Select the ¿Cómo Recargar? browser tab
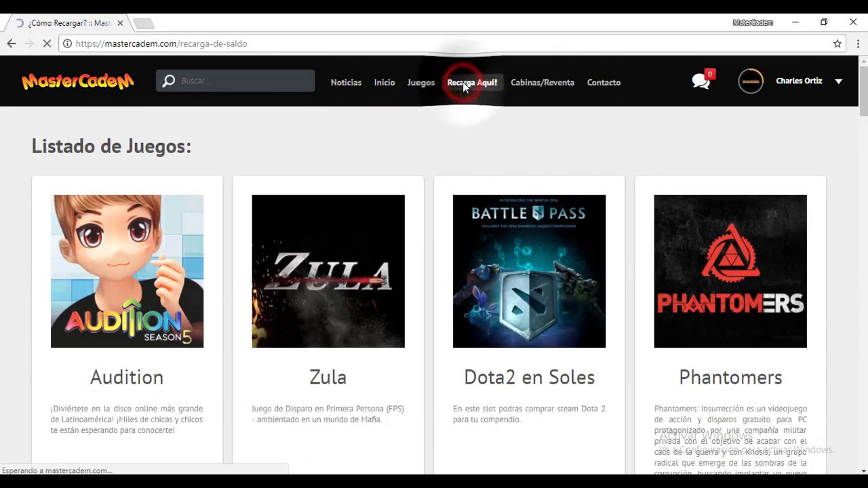Screen dimensions: 868x488 click(68, 23)
